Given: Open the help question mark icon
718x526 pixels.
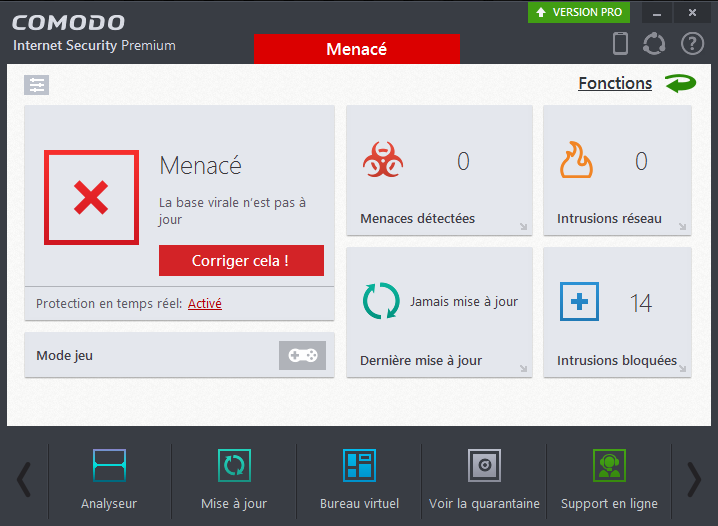Looking at the screenshot, I should (692, 43).
